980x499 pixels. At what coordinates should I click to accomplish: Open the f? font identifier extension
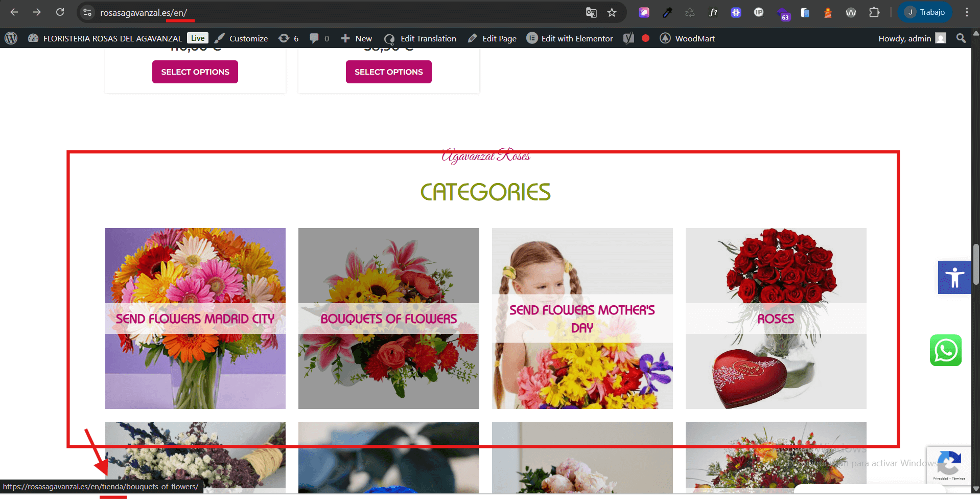pos(713,12)
